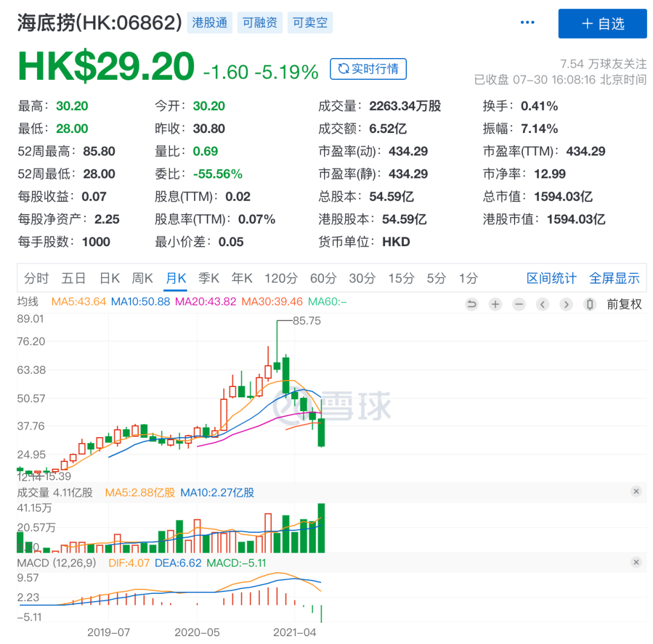
Task: Open the 季K chart tab
Action: tap(209, 278)
